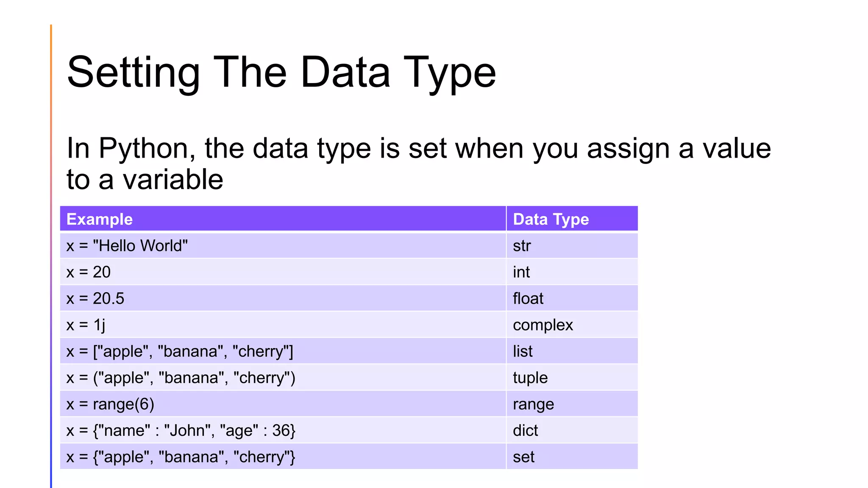Select the parenthesized apple banana cherry tuple example
868x488 pixels.
pyautogui.click(x=283, y=377)
